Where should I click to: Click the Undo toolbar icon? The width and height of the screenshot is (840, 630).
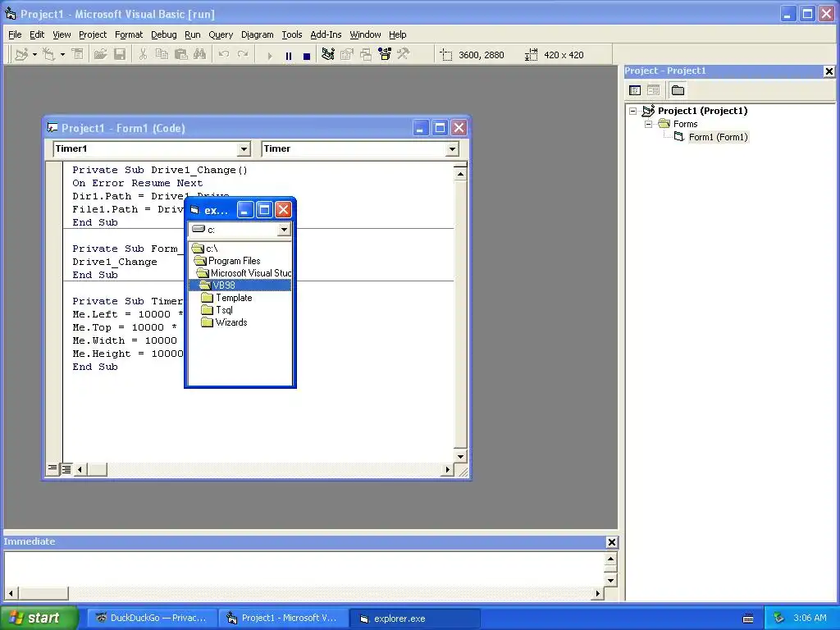pyautogui.click(x=223, y=54)
